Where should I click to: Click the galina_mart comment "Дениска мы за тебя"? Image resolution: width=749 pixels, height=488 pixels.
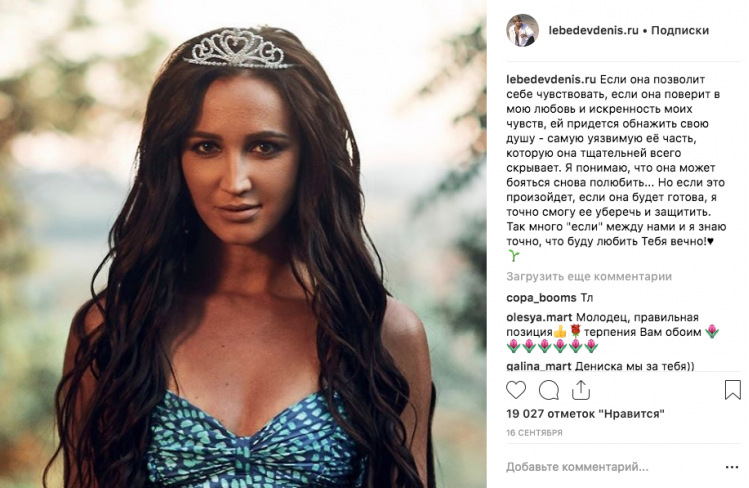click(634, 366)
